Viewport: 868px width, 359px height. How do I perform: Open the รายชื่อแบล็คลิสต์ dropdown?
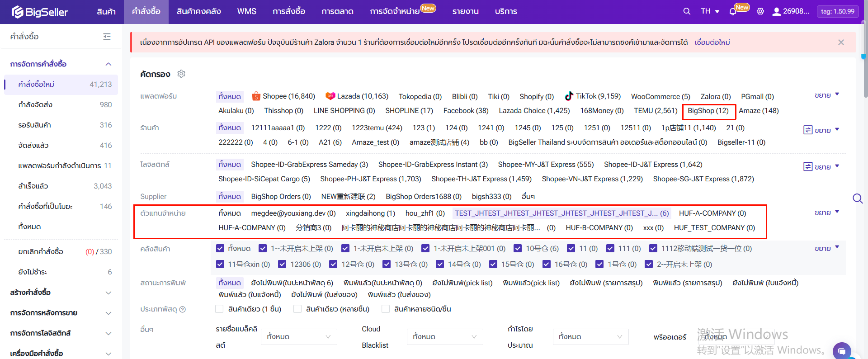click(x=299, y=337)
